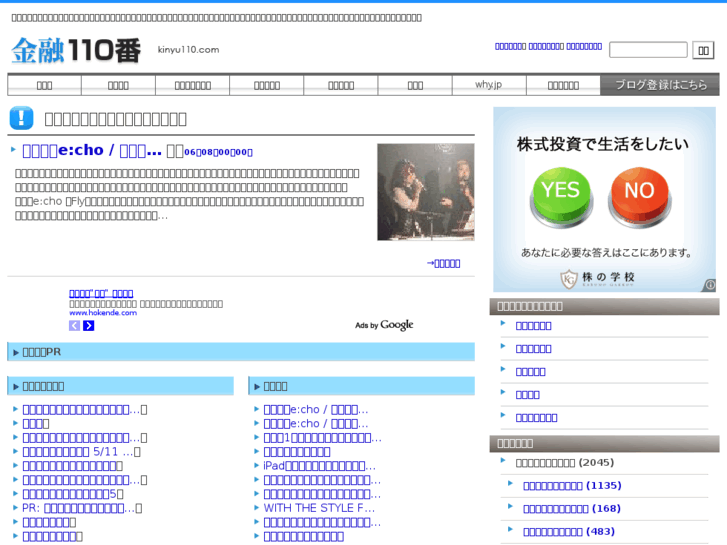Follow the arrow read-more link under the article

point(443,263)
